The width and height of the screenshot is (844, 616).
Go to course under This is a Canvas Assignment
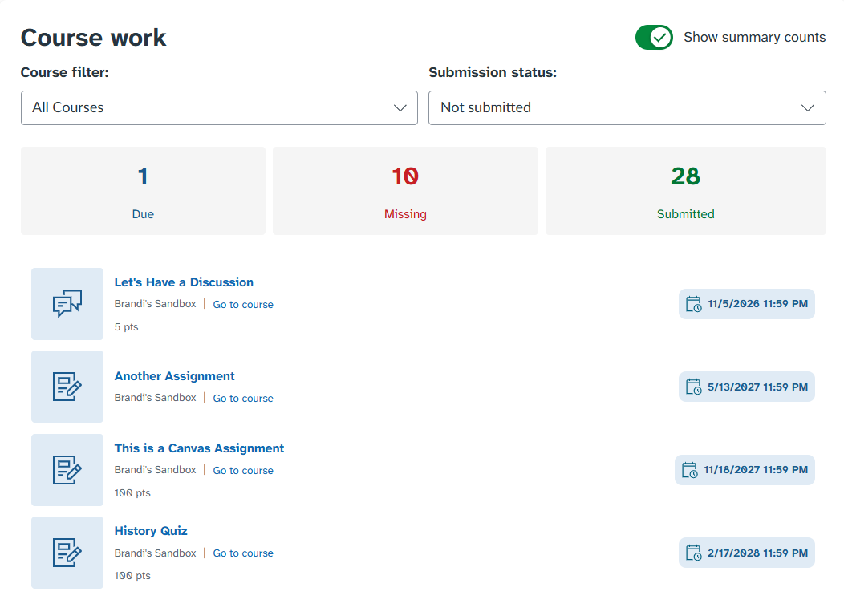point(243,470)
